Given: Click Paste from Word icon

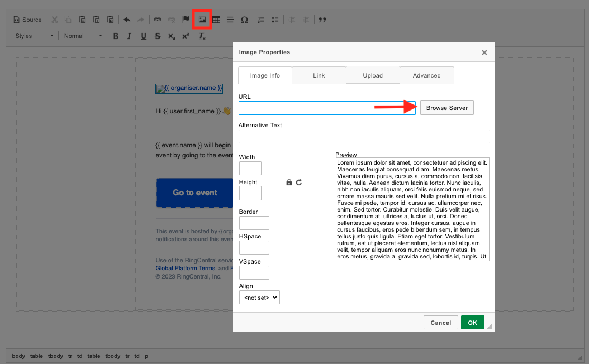Looking at the screenshot, I should tap(111, 20).
